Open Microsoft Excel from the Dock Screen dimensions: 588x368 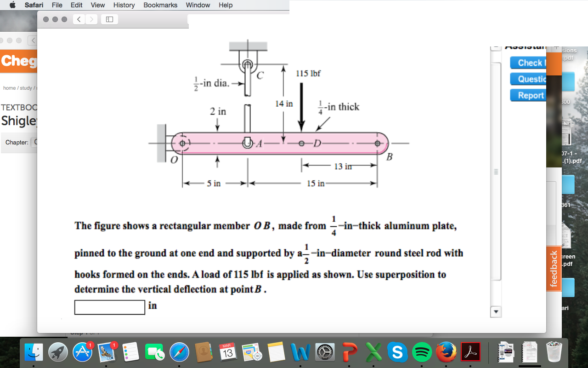(x=373, y=351)
